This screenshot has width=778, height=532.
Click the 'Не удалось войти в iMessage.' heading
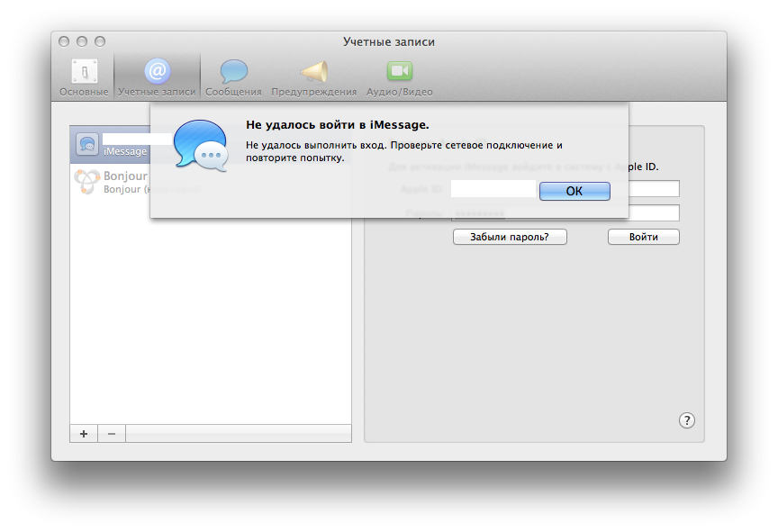pyautogui.click(x=338, y=125)
